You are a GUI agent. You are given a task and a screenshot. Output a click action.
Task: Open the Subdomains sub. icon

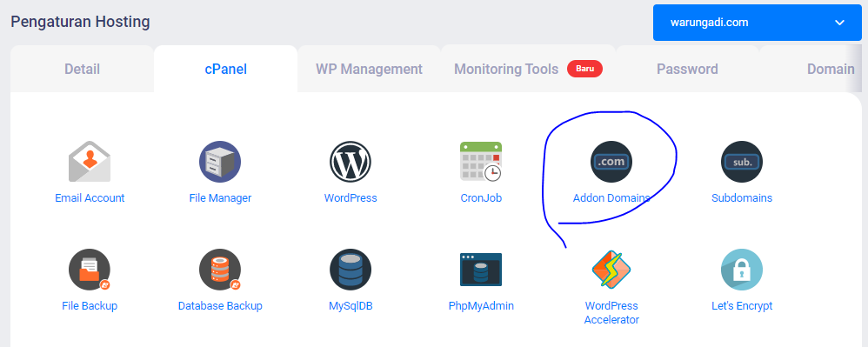(742, 162)
